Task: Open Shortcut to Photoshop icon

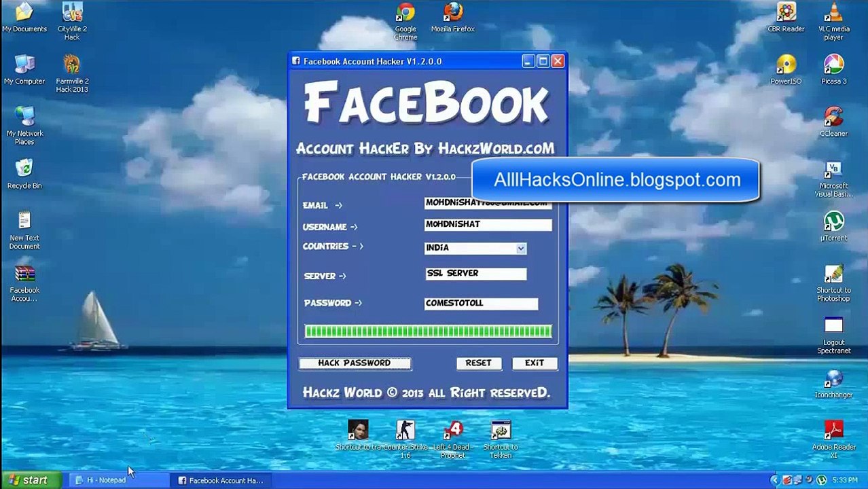Action: pos(833,283)
